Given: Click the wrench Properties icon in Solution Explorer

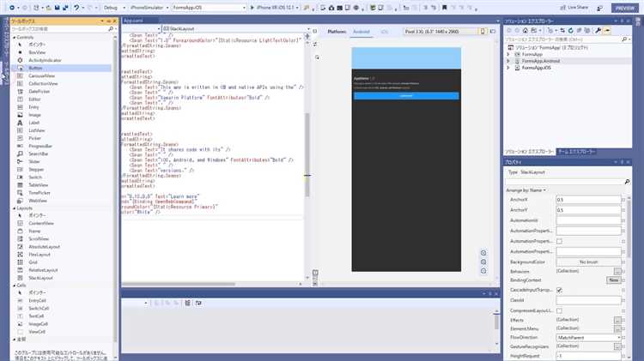Looking at the screenshot, I should (x=598, y=30).
